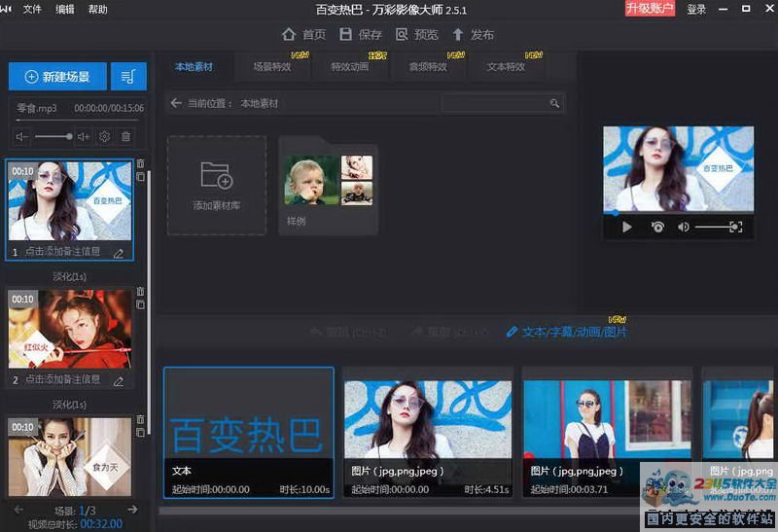Duplicate scene 2 with copy icon
Image resolution: width=778 pixels, height=532 pixels.
pyautogui.click(x=140, y=304)
